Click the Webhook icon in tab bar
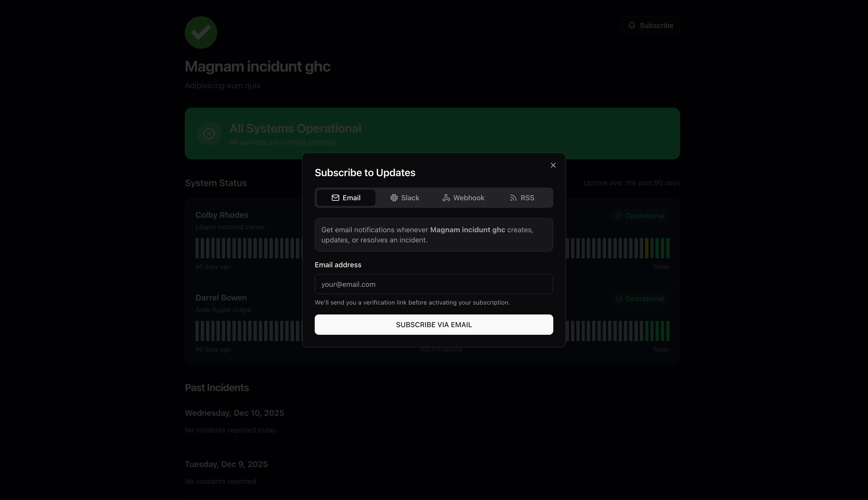The image size is (868, 500). click(446, 198)
